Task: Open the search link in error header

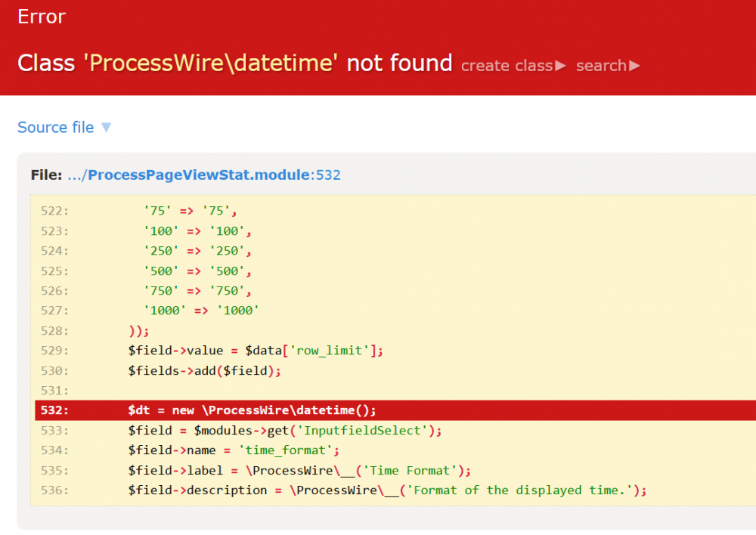Action: 601,66
